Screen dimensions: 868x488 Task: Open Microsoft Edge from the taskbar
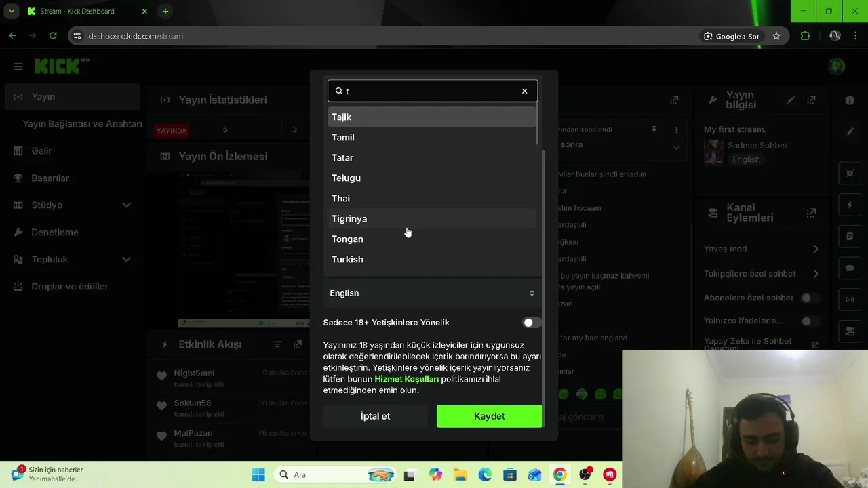coord(485,474)
